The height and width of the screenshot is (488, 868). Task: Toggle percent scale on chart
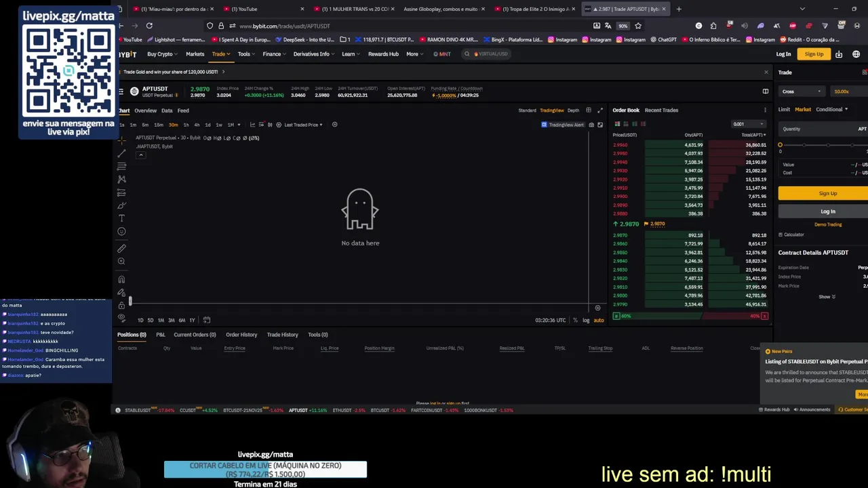[575, 320]
